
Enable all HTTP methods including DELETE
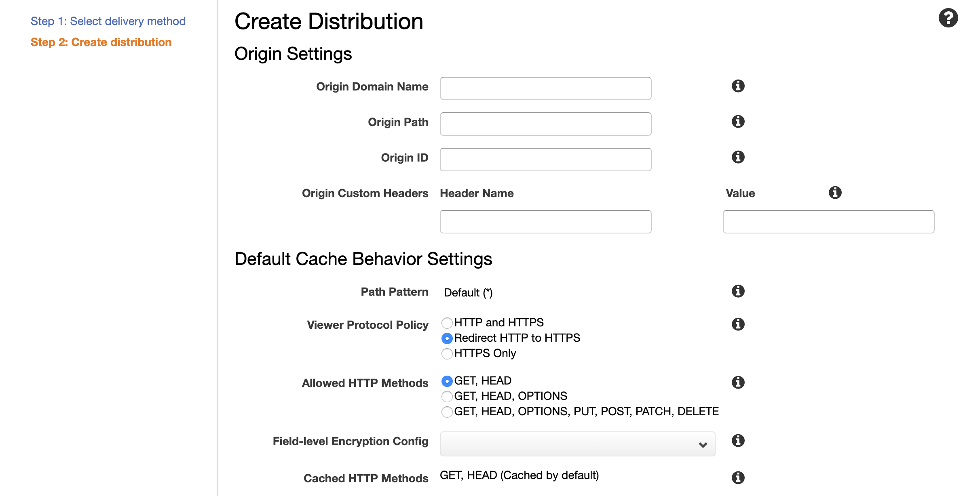coord(447,412)
